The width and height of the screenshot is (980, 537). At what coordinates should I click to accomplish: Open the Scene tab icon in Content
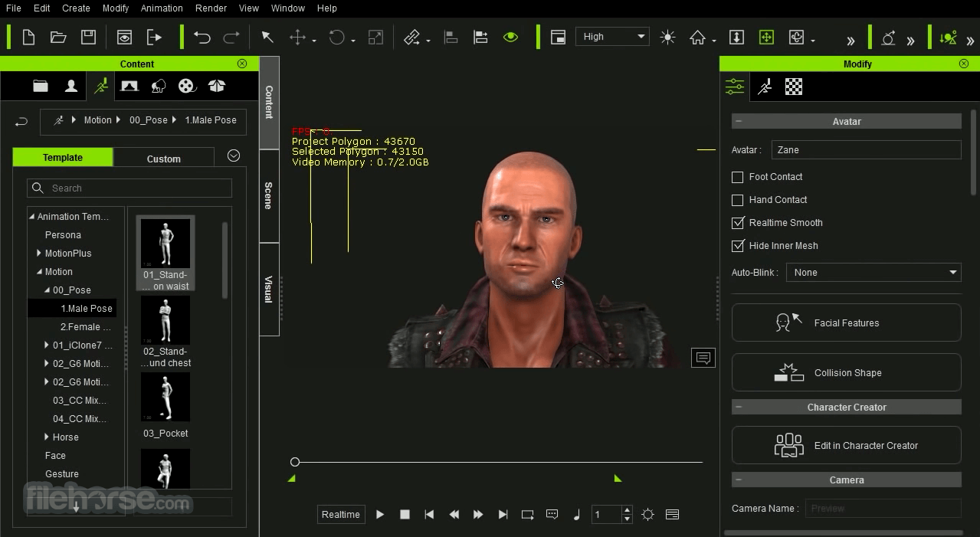pos(129,87)
